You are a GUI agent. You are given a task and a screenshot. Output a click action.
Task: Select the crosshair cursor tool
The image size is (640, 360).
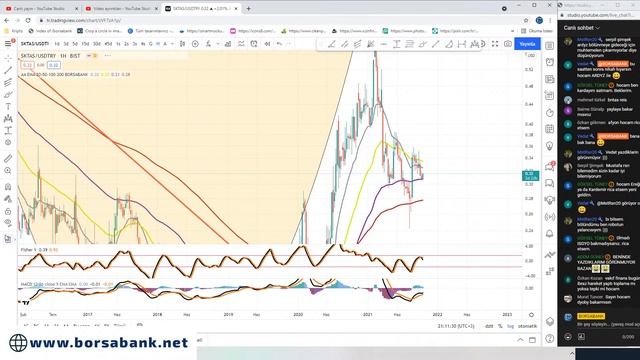[8, 59]
